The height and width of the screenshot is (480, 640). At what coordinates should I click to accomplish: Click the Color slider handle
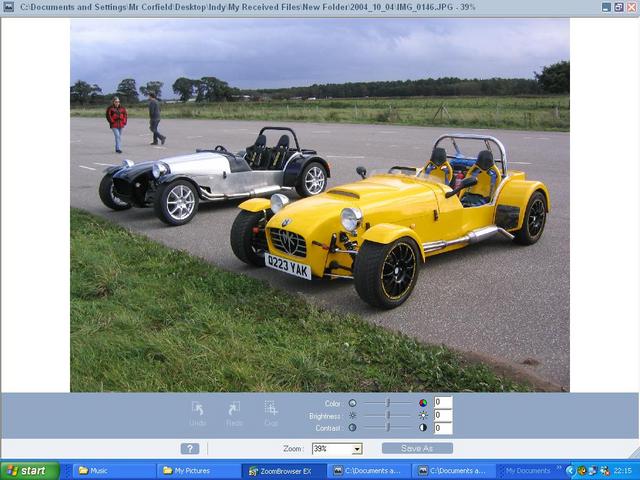pyautogui.click(x=388, y=403)
